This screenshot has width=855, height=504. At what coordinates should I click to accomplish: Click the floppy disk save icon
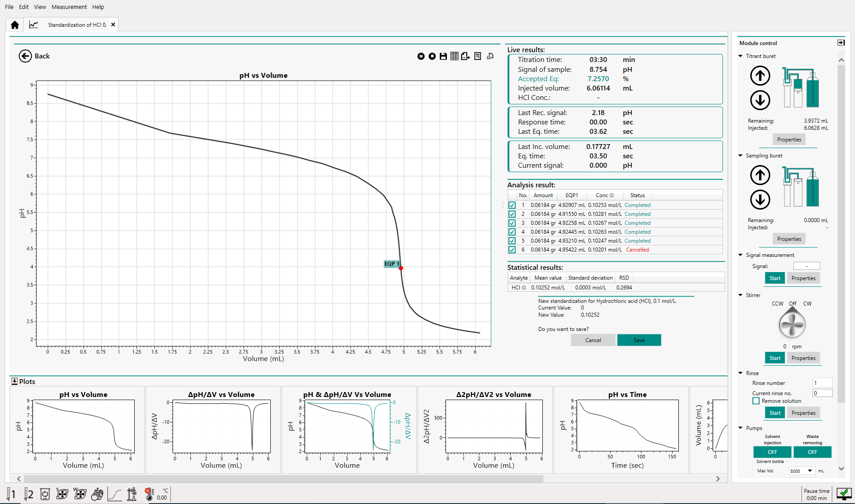pyautogui.click(x=443, y=56)
